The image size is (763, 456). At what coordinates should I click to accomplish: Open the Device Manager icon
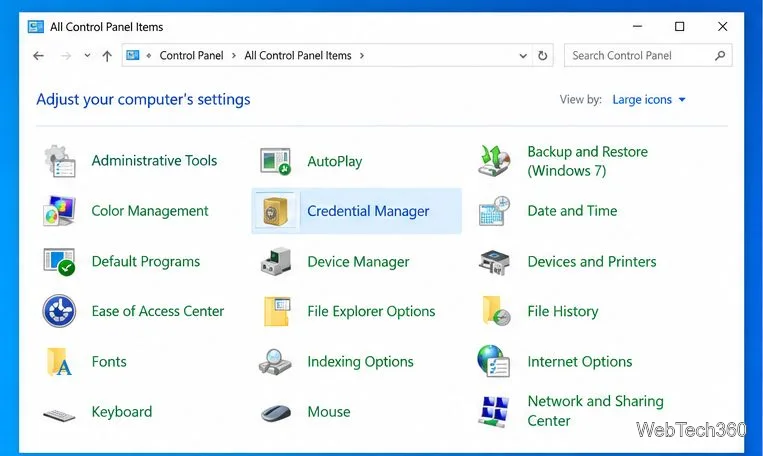(275, 261)
